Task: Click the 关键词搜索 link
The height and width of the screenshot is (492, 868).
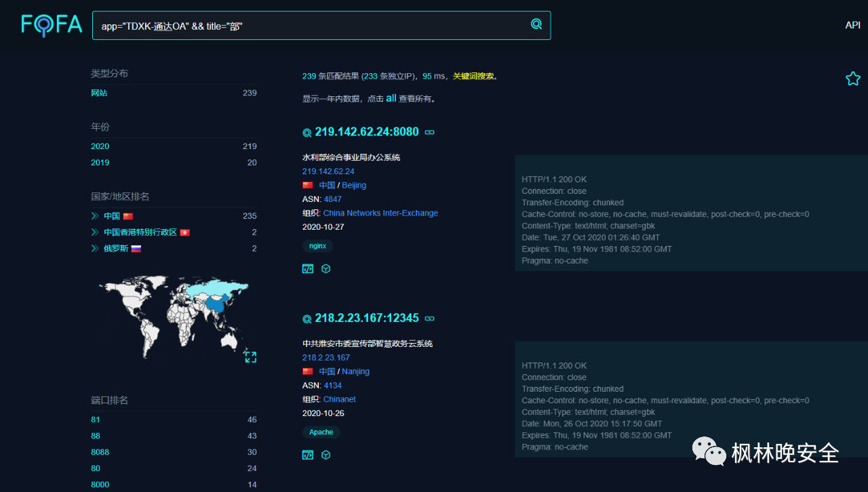Action: pos(473,77)
